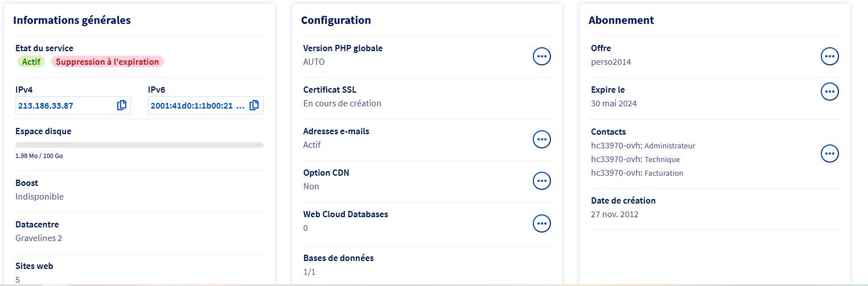Screen dimensions: 868x286
Task: Click the Espace disque usage bar
Action: [x=139, y=145]
